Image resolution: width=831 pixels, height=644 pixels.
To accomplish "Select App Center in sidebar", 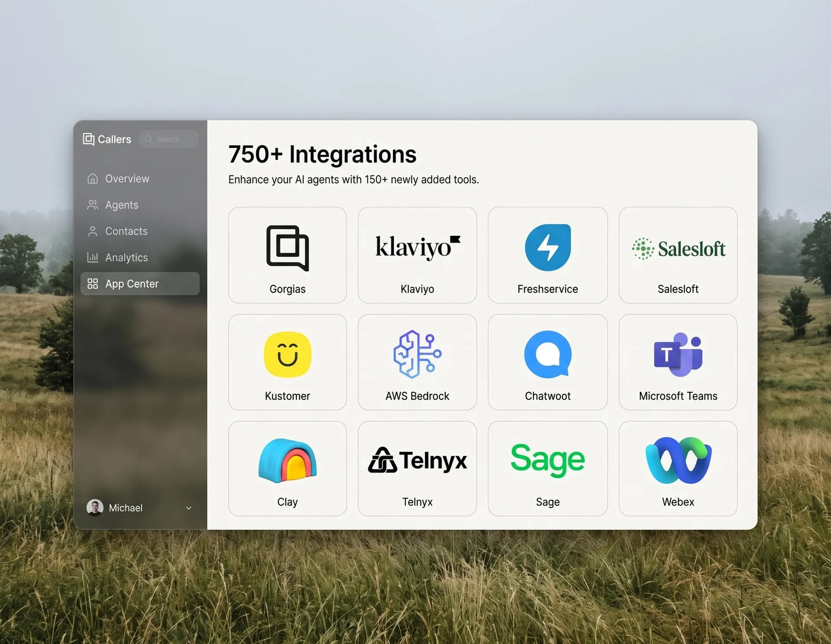I will click(x=140, y=284).
